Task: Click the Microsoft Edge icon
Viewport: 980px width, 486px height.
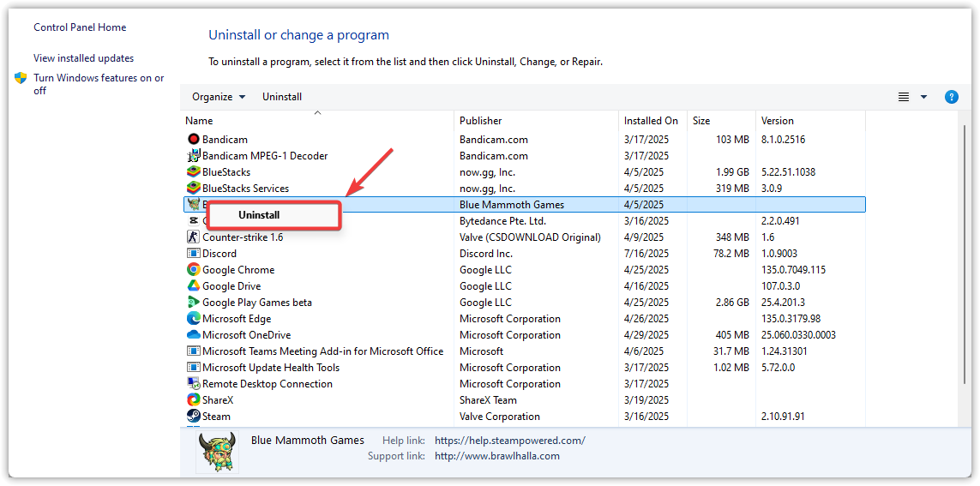Action: pyautogui.click(x=193, y=318)
